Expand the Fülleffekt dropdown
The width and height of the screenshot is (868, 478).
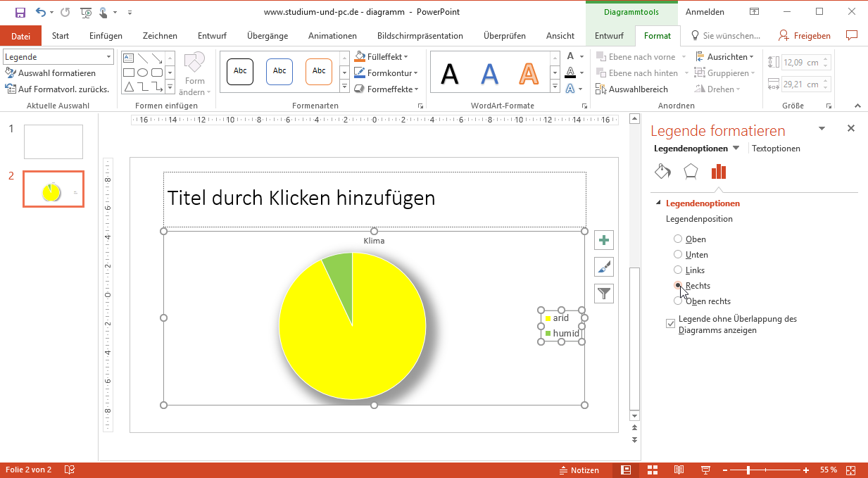pos(405,57)
